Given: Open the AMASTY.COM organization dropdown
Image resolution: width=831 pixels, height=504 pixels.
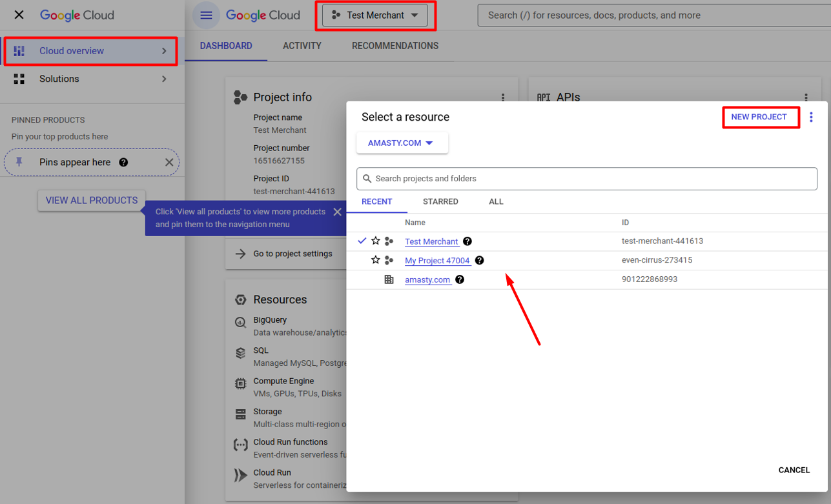Looking at the screenshot, I should tap(402, 143).
